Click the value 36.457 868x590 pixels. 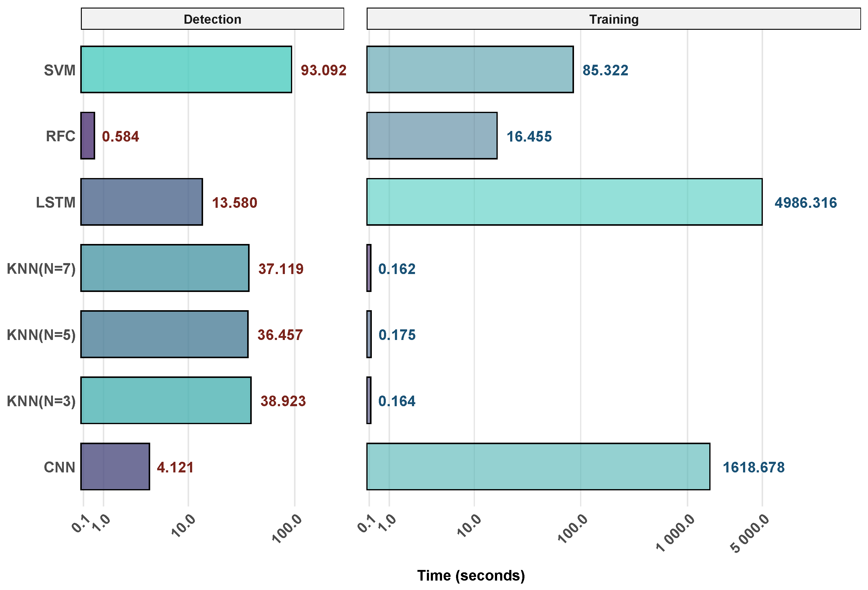(x=280, y=335)
